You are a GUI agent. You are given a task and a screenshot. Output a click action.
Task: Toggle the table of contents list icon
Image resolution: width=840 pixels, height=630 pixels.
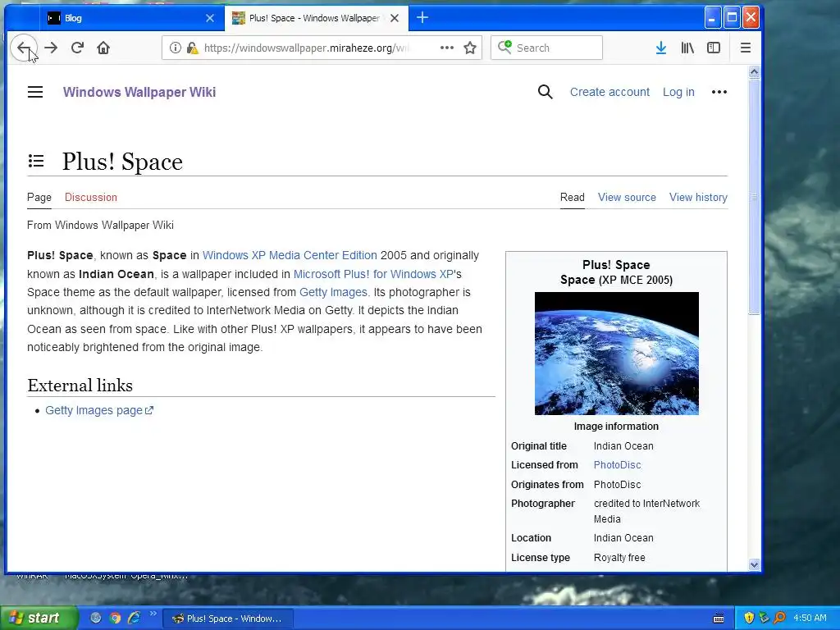(x=36, y=161)
